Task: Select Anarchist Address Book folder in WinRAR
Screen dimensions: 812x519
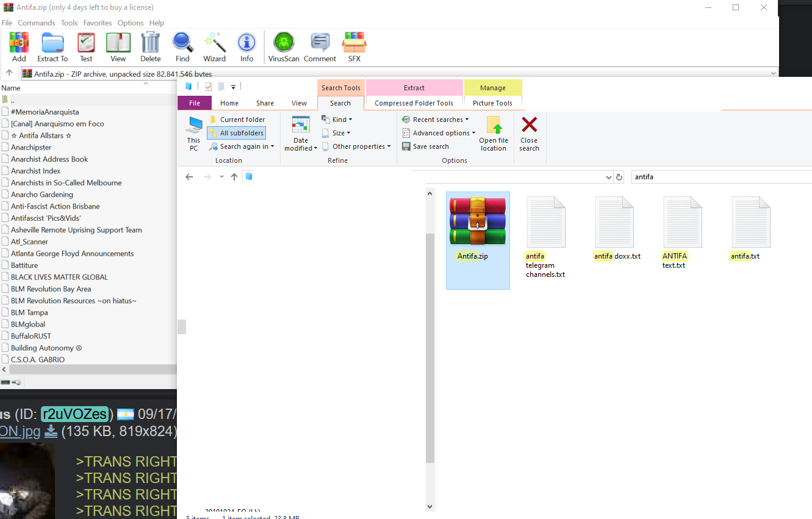Action: pos(49,159)
